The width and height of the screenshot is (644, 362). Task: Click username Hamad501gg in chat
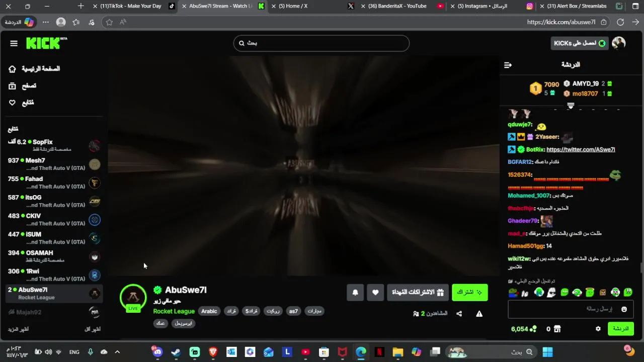pyautogui.click(x=526, y=246)
